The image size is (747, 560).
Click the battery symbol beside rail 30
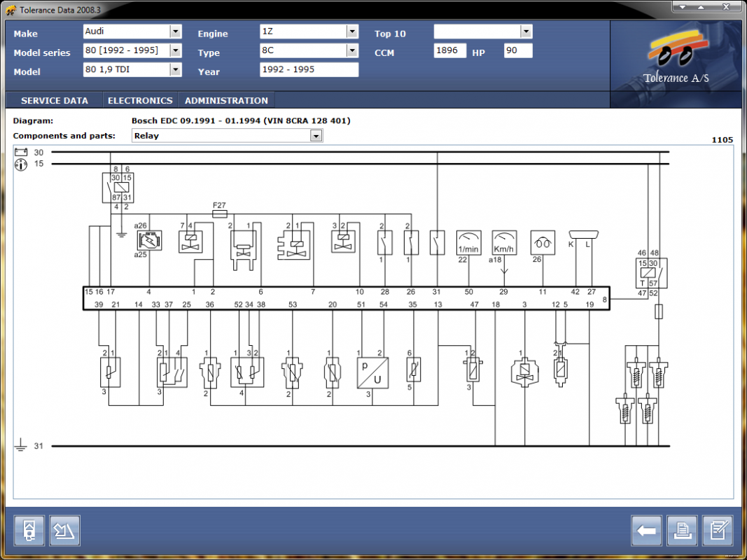(21, 153)
